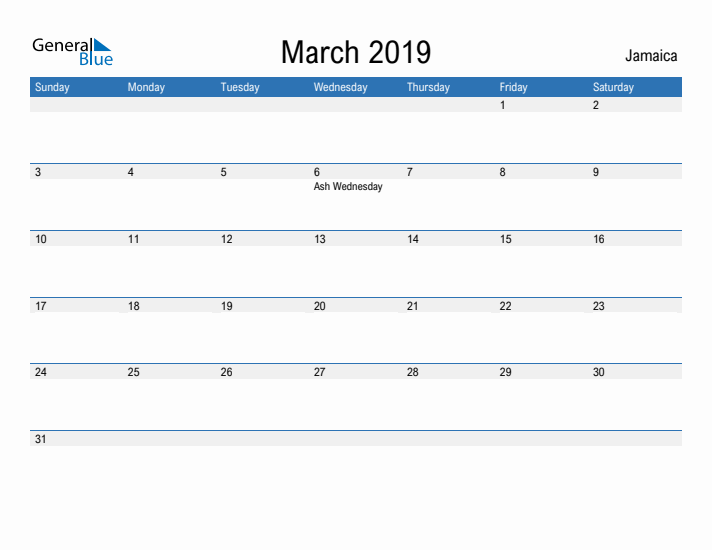Click the Ash Wednesday holiday label
Image resolution: width=712 pixels, height=550 pixels.
click(348, 187)
